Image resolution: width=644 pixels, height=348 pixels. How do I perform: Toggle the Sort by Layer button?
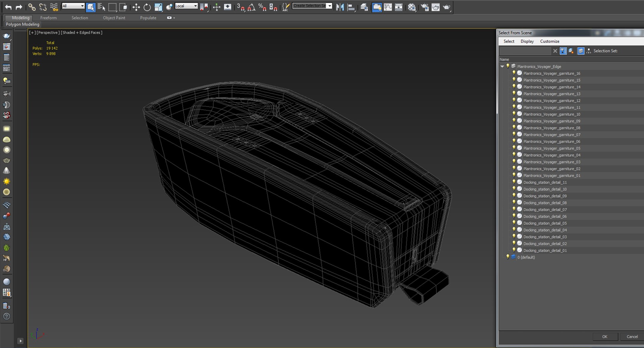click(x=581, y=51)
